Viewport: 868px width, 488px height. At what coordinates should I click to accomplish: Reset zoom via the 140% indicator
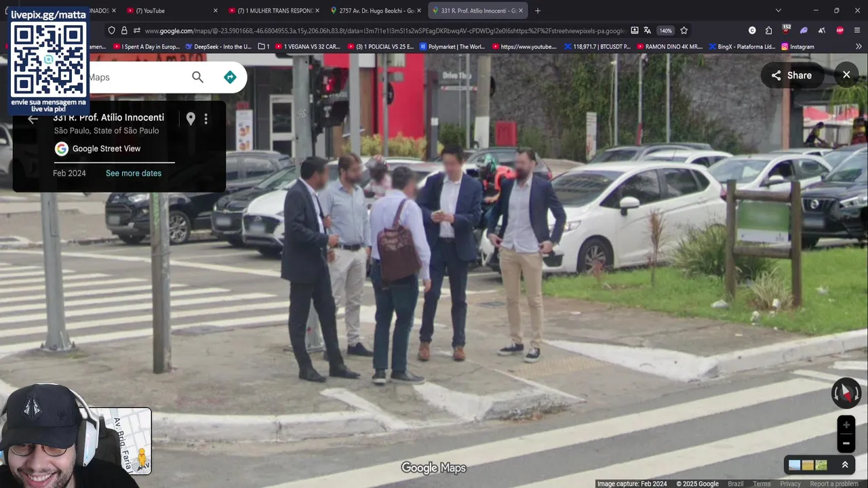pos(665,30)
